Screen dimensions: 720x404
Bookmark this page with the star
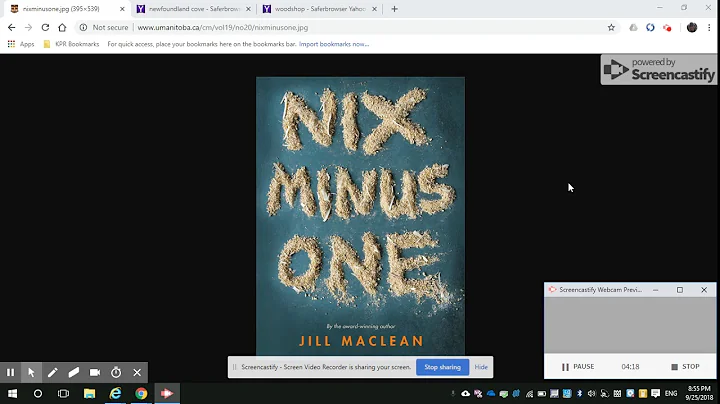coord(611,28)
